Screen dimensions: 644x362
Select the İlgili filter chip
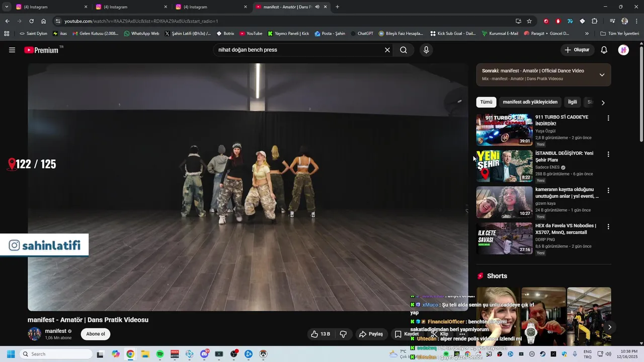coord(573,102)
